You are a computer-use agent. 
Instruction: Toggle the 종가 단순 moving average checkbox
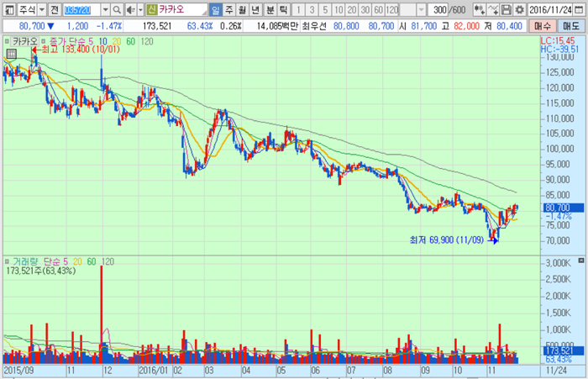pos(44,41)
